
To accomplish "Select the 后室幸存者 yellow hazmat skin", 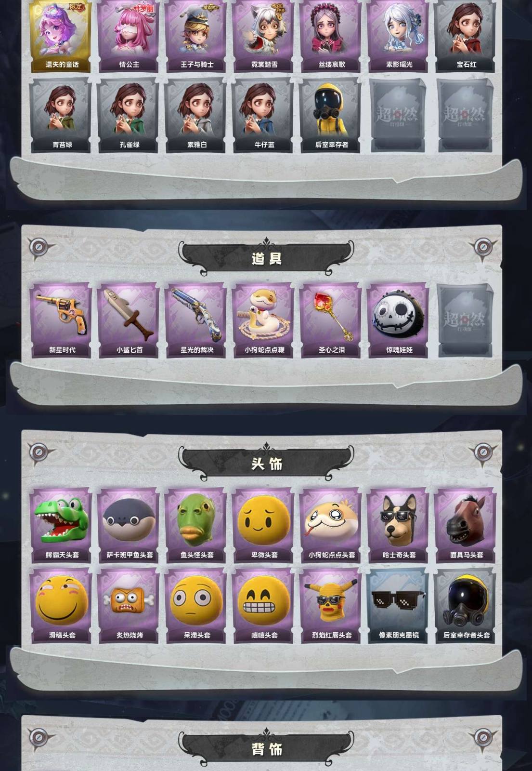I will (x=331, y=116).
